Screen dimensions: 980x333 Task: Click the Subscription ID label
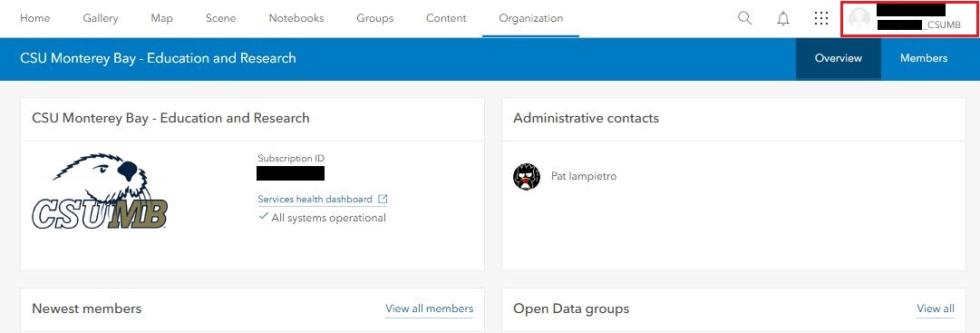(291, 159)
